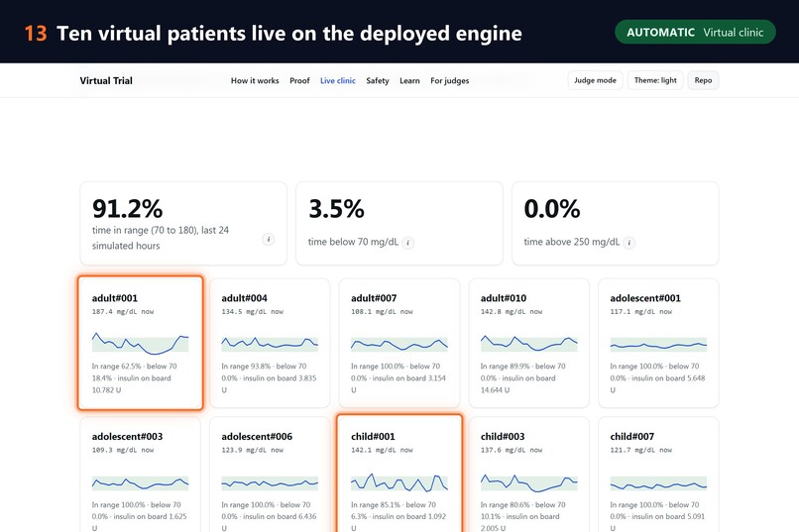Click the child#007 glucose sparkline chart
Image resolution: width=799 pixels, height=532 pixels.
click(658, 483)
